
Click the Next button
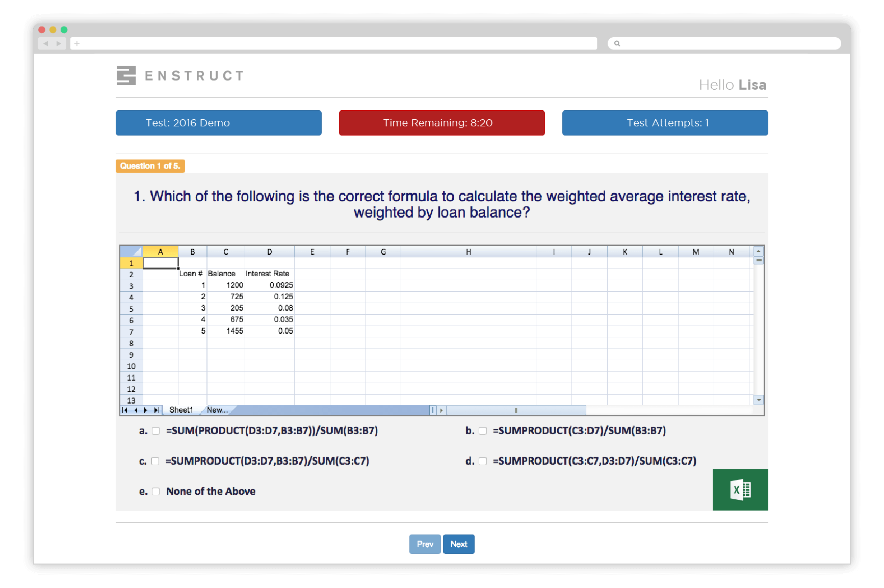459,544
